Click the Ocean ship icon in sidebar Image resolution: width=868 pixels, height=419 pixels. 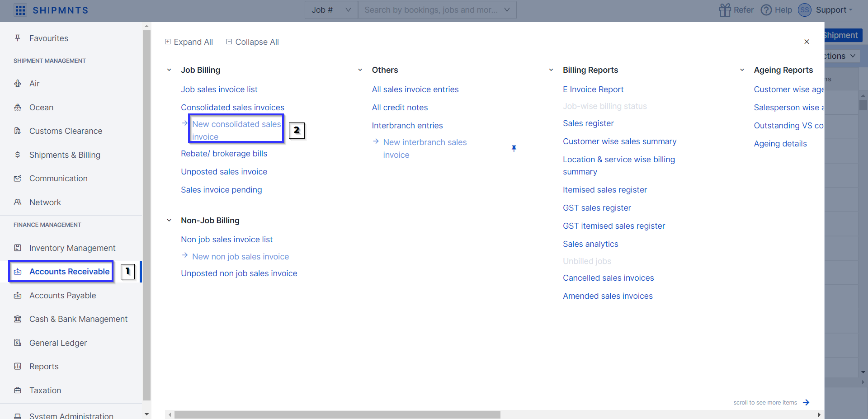[x=18, y=107]
